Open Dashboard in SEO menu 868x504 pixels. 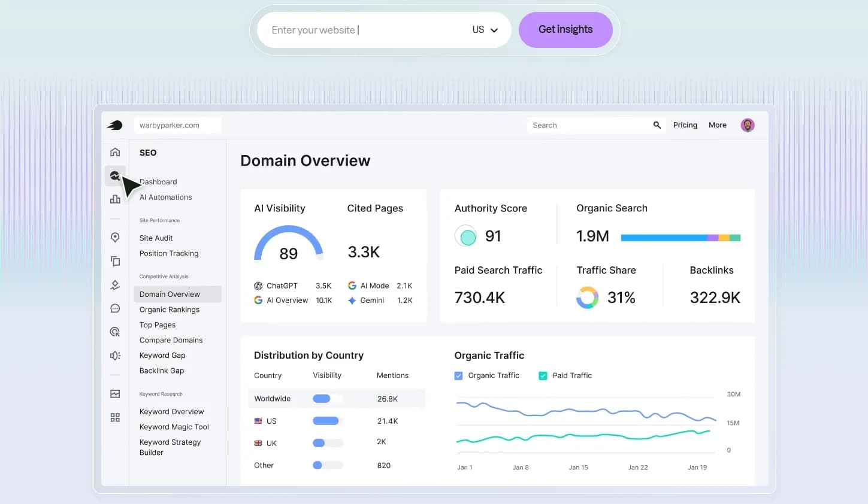click(x=158, y=182)
